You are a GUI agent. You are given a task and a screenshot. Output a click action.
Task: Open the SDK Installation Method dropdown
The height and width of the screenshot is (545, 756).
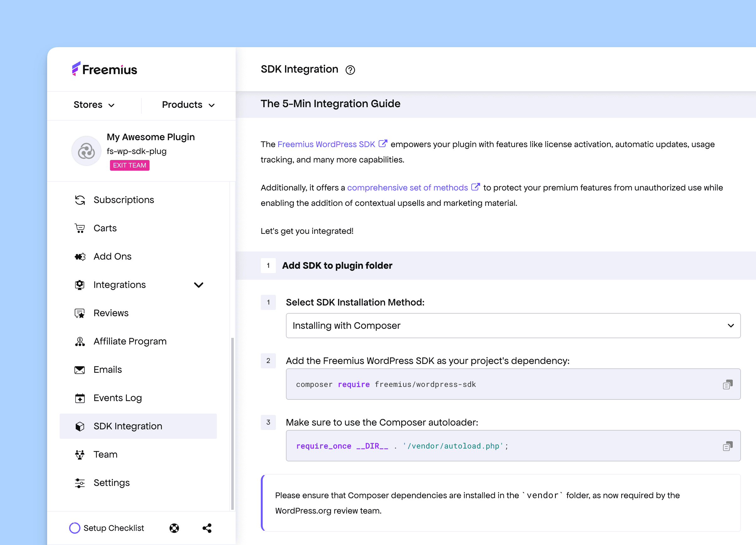tap(513, 326)
